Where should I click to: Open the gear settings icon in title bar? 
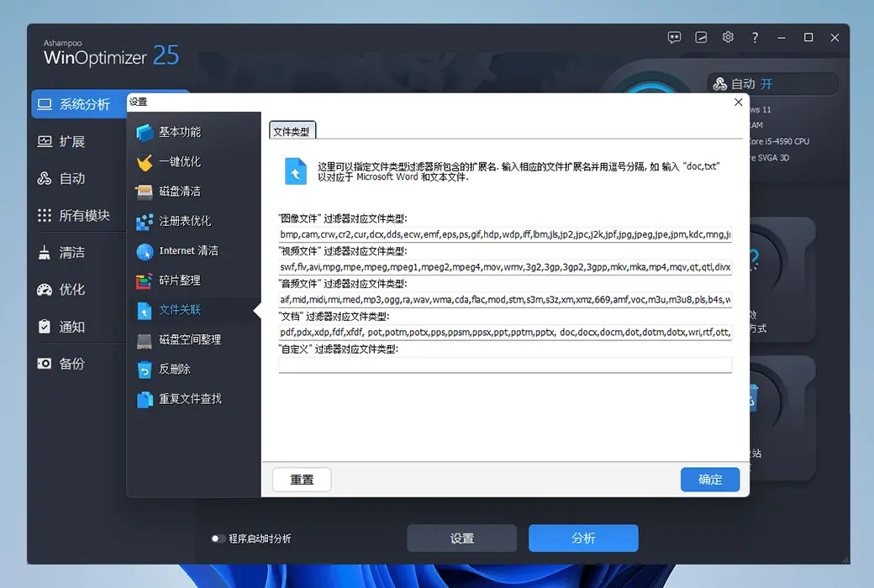click(x=728, y=37)
